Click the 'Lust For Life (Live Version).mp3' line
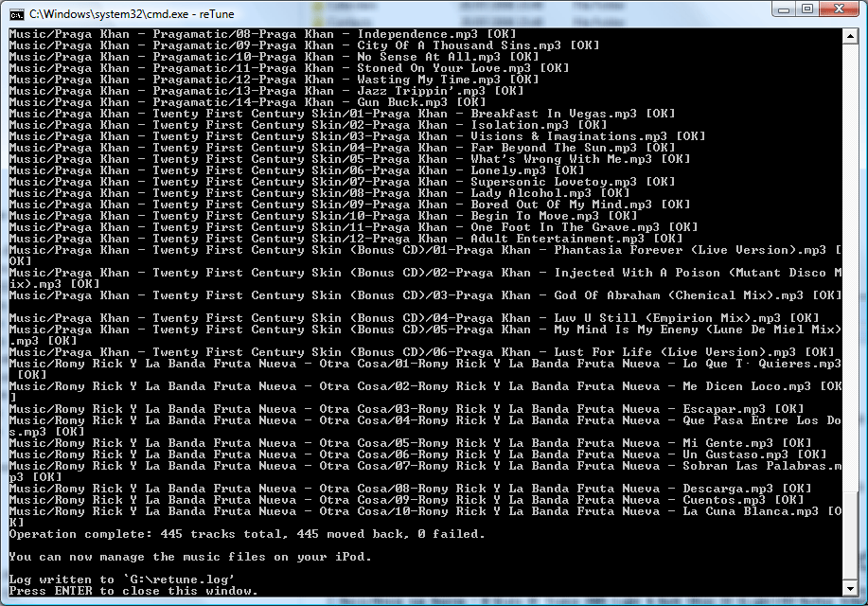The image size is (868, 606). point(421,352)
